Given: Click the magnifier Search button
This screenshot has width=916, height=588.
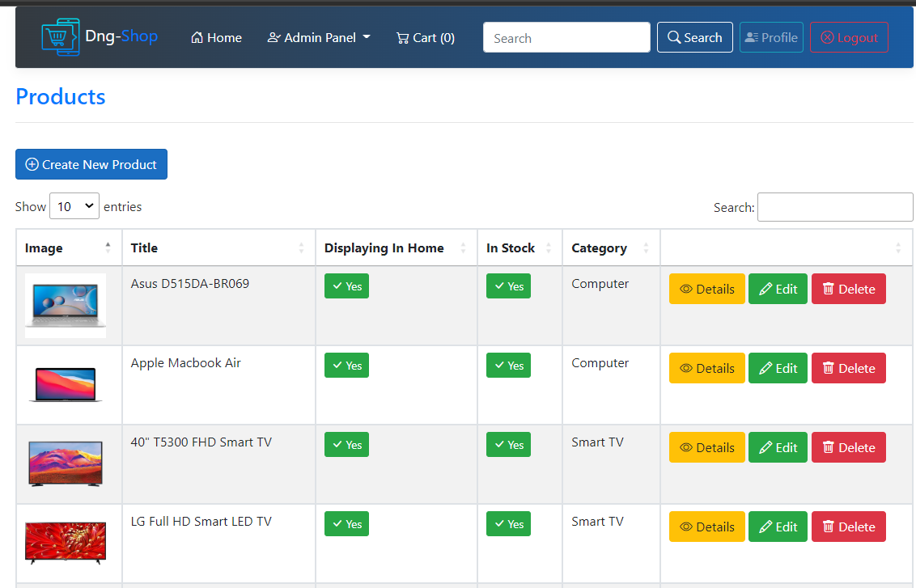Looking at the screenshot, I should [694, 37].
